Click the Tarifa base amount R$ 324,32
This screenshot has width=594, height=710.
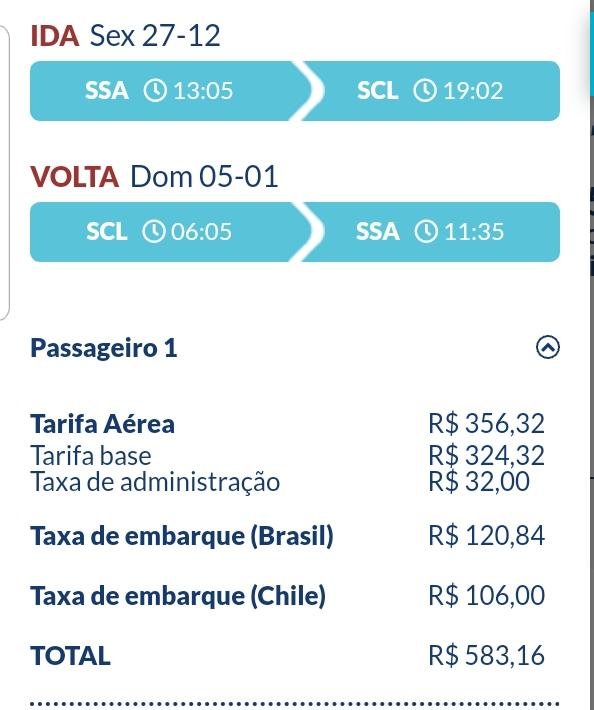486,455
